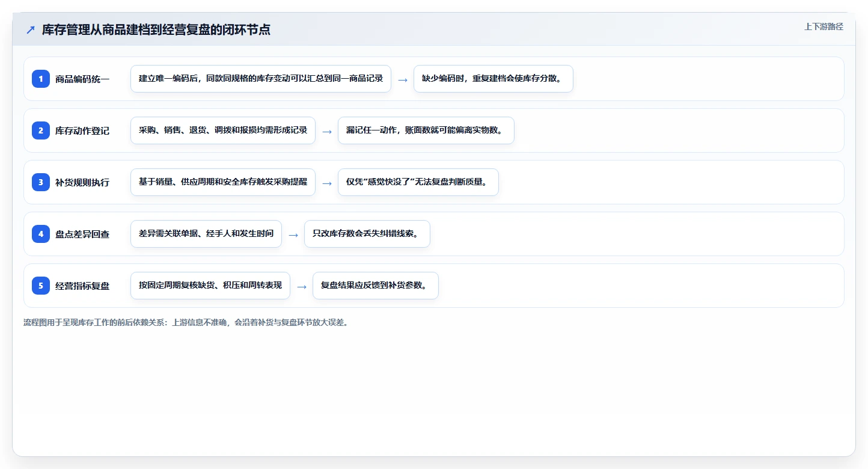Click the 经营指标复盘 step label
Image resolution: width=868 pixels, height=469 pixels.
click(x=82, y=286)
